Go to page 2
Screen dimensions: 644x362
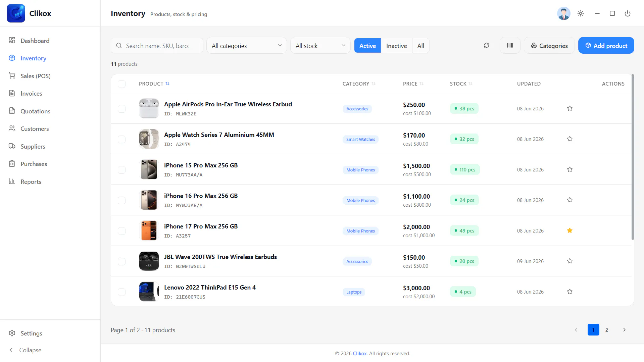607,330
